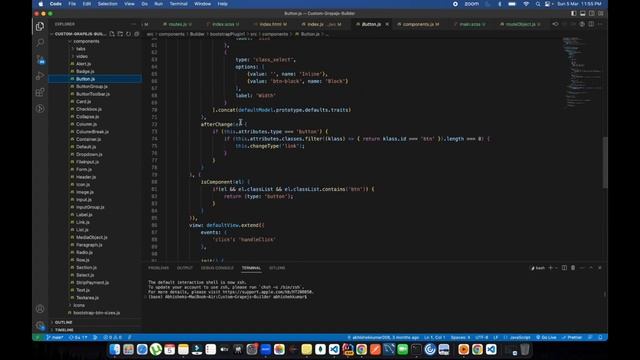640x360 pixels.
Task: Open the Accounts icon in the activity bar
Action: tap(40, 309)
